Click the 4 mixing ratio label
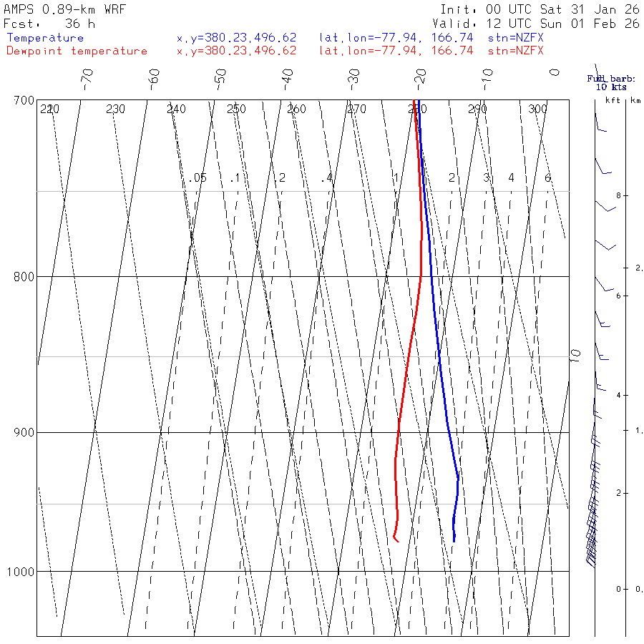 click(x=511, y=178)
